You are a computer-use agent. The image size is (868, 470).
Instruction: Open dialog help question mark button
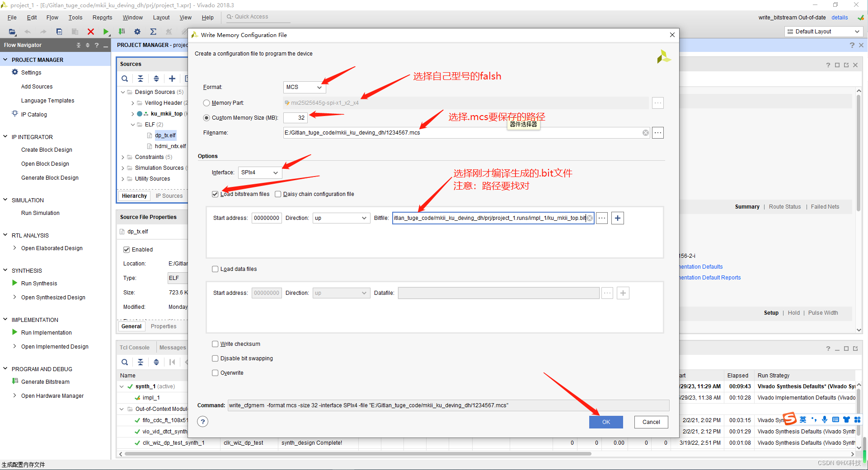pos(203,422)
